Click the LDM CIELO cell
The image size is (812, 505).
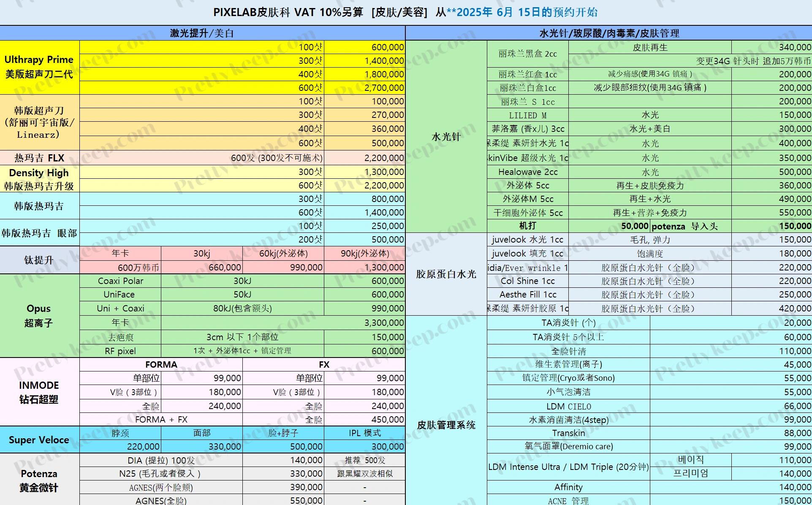pyautogui.click(x=568, y=406)
